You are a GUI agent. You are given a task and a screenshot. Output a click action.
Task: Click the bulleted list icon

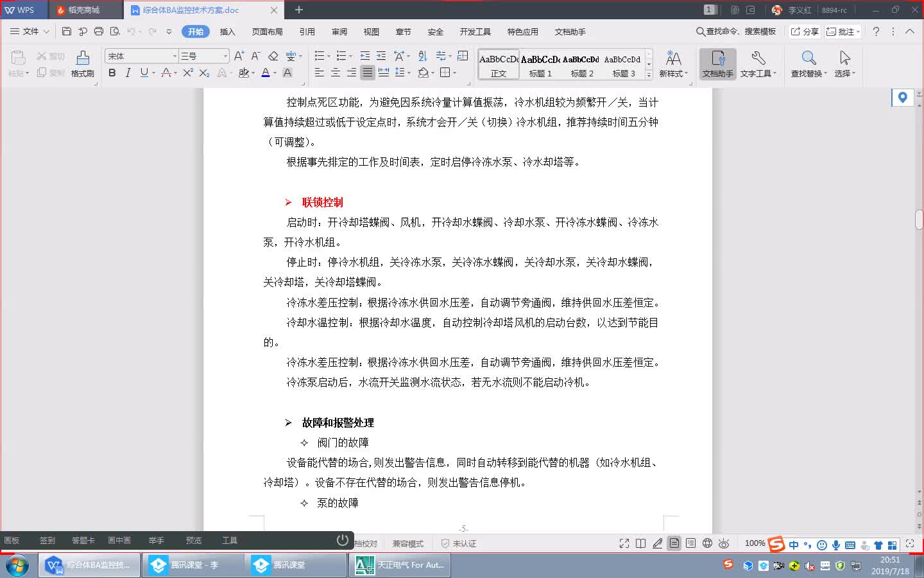pos(319,56)
